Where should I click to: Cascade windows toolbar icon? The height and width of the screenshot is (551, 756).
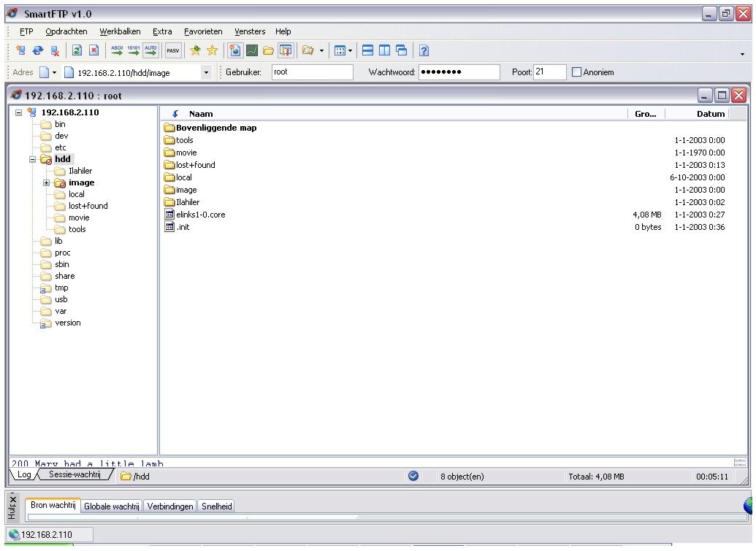[x=402, y=50]
